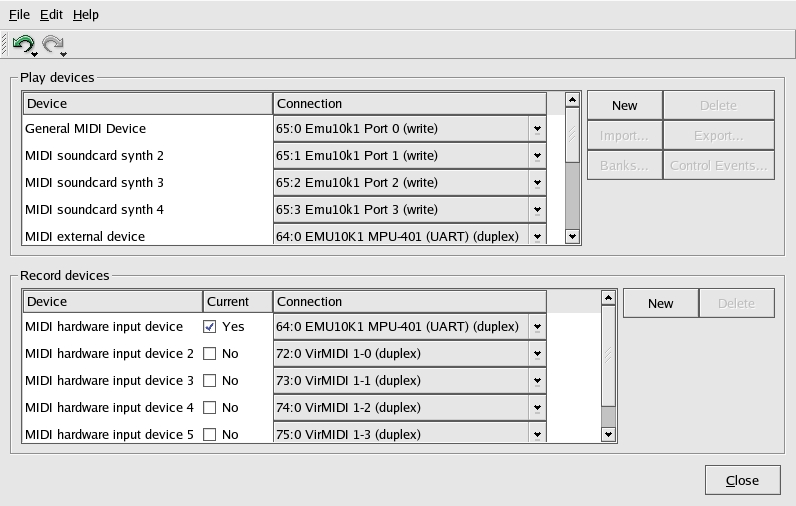Tick Current checkbox for input device 4
This screenshot has height=506, width=796.
tap(210, 407)
